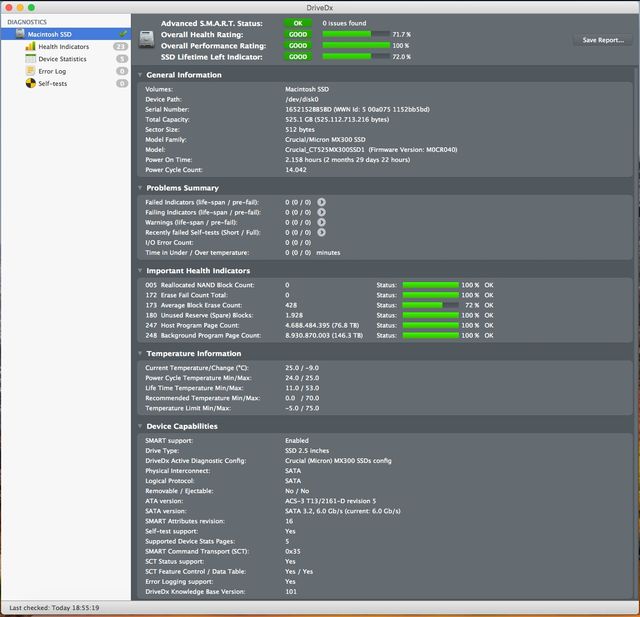Open details arrow for Failing Indicators
Screen dimensions: 640x617
click(x=322, y=212)
